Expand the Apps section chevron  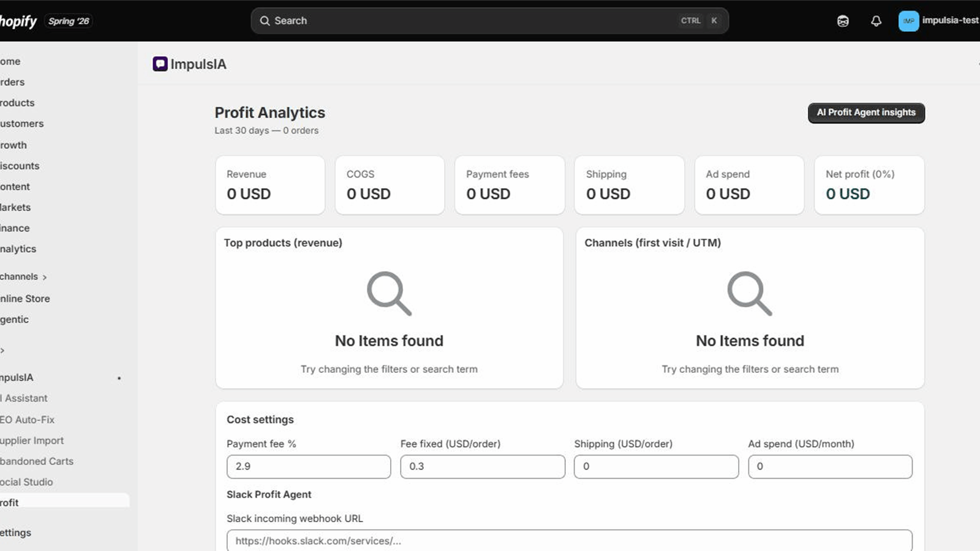(2, 351)
